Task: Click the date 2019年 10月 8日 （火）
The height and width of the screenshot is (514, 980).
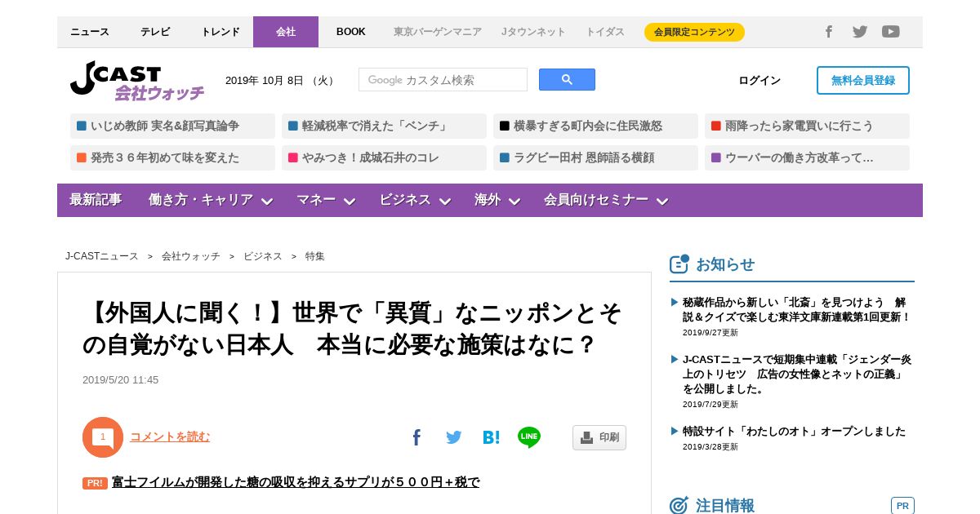Action: (280, 80)
